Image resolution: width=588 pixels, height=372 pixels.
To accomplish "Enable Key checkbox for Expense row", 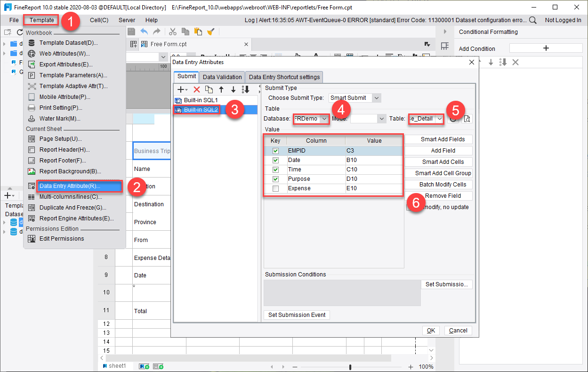I will tap(275, 188).
